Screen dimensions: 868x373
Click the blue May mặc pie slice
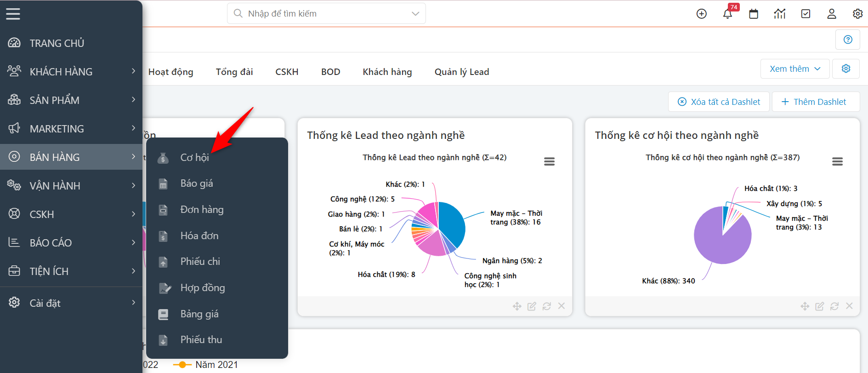point(451,223)
